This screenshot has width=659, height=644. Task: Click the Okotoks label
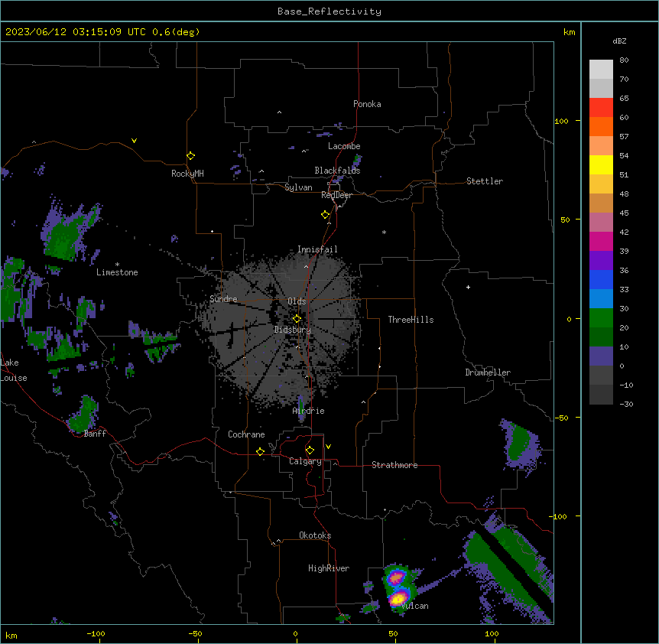point(315,535)
